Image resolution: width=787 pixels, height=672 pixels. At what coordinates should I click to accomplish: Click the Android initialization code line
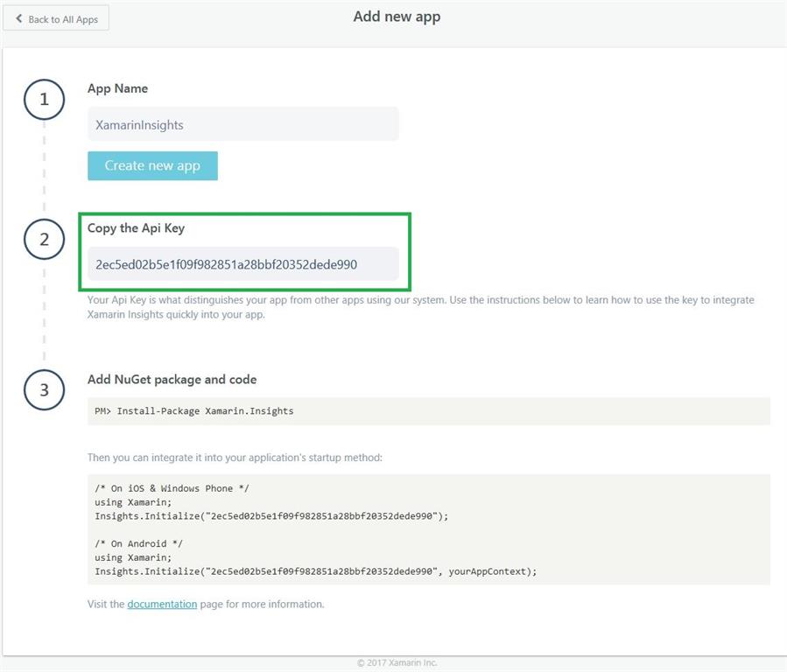[315, 570]
